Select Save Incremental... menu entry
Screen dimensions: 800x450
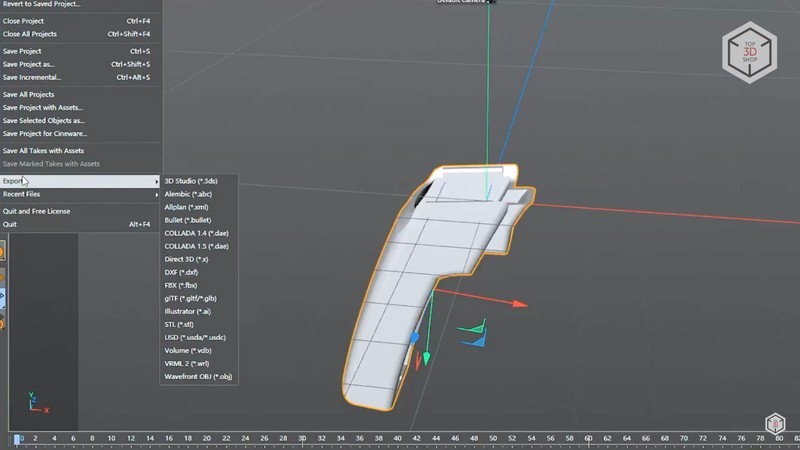[x=34, y=77]
